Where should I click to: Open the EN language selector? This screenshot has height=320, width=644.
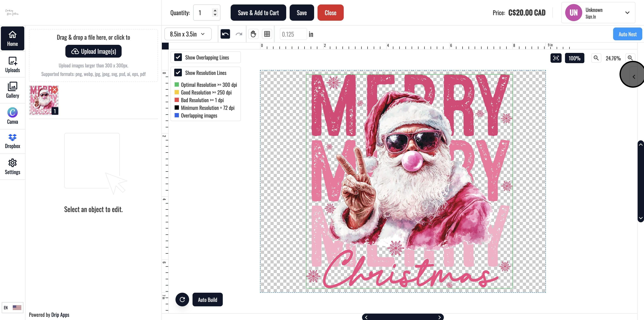click(12, 307)
